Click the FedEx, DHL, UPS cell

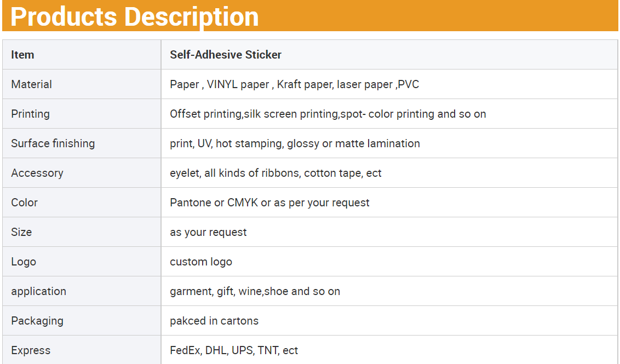point(233,350)
